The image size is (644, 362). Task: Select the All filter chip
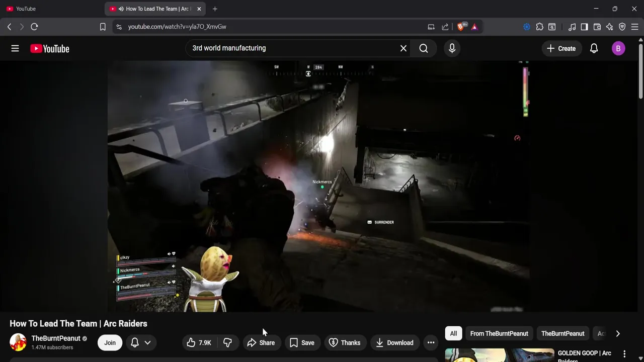coord(453,333)
